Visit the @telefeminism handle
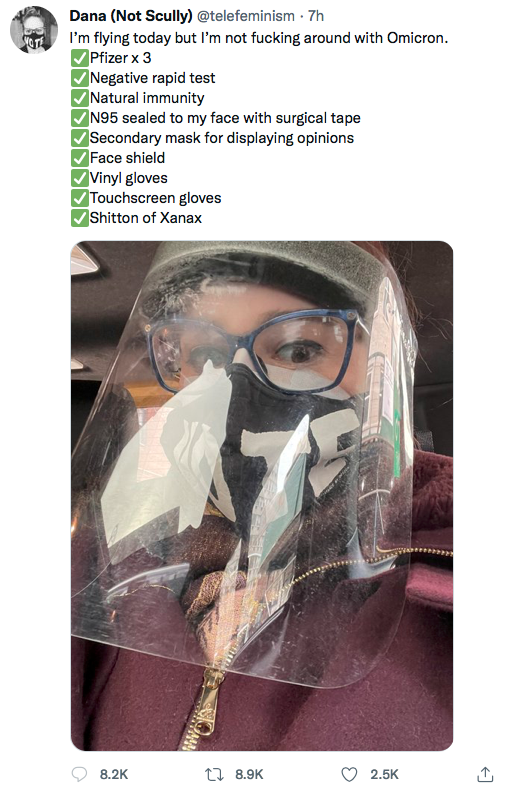This screenshot has height=791, width=509. tap(245, 16)
